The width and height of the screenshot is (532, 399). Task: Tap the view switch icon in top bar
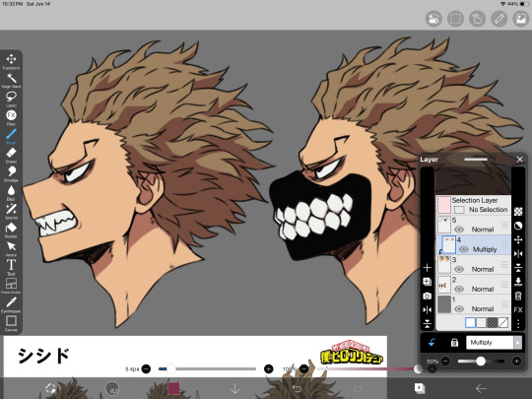(x=433, y=19)
